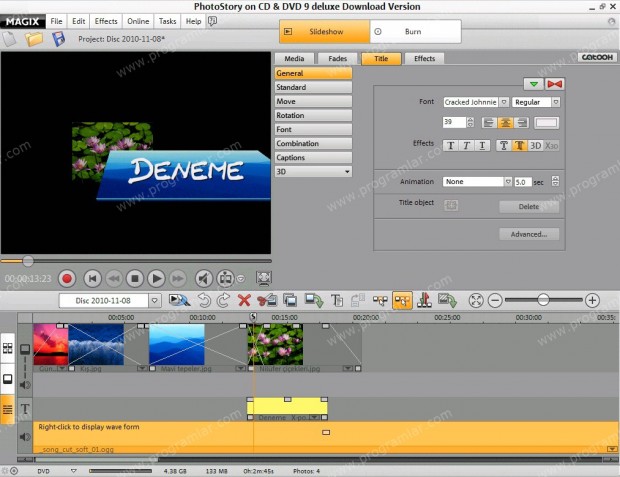Fast forward the preview playback
This screenshot has height=477, width=620.
coord(178,279)
